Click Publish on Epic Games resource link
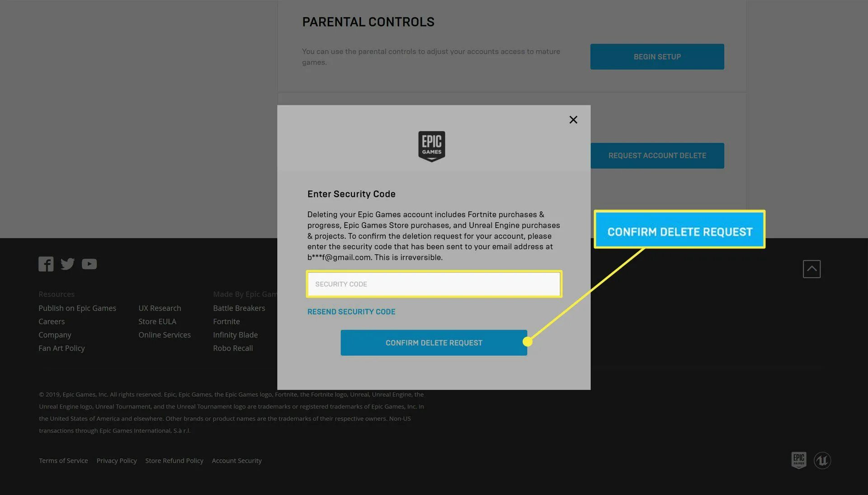The width and height of the screenshot is (868, 495). [x=77, y=308]
